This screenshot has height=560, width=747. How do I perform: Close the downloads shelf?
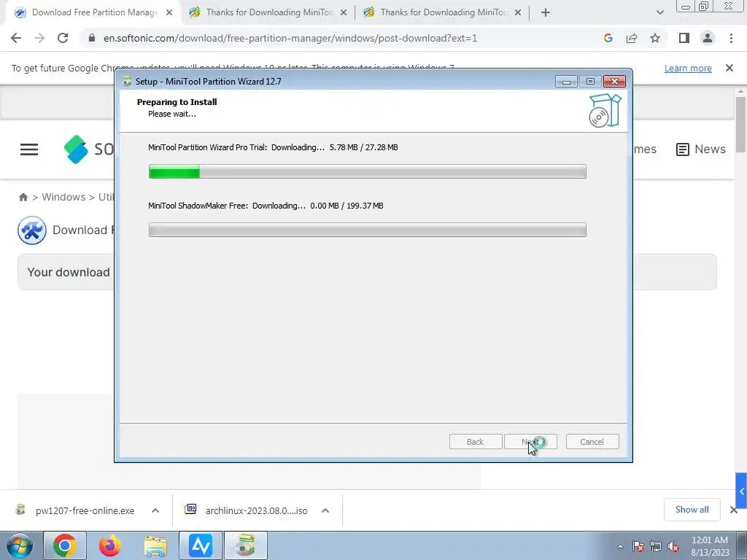tap(734, 510)
